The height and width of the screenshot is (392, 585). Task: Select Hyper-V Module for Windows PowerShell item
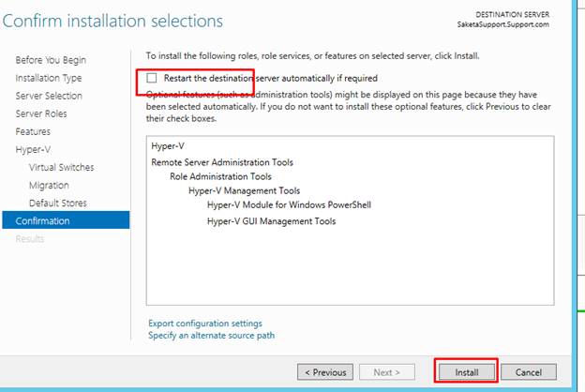click(x=289, y=204)
